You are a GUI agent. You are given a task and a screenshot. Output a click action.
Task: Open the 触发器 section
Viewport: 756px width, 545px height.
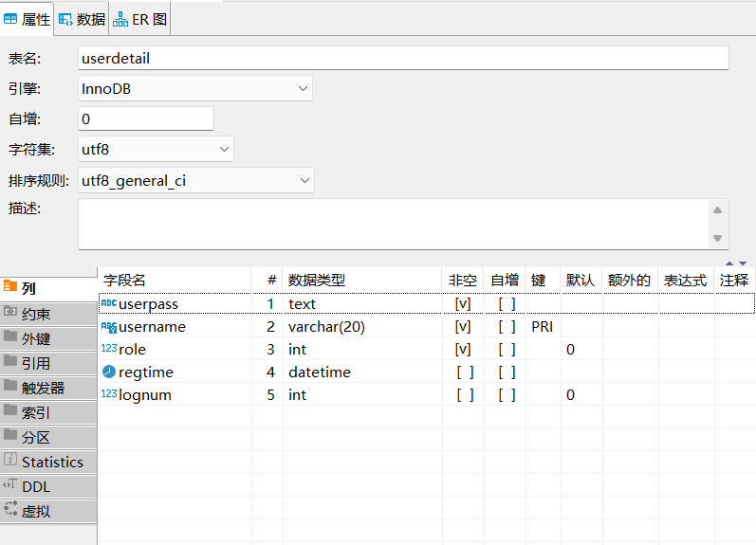coord(48,388)
